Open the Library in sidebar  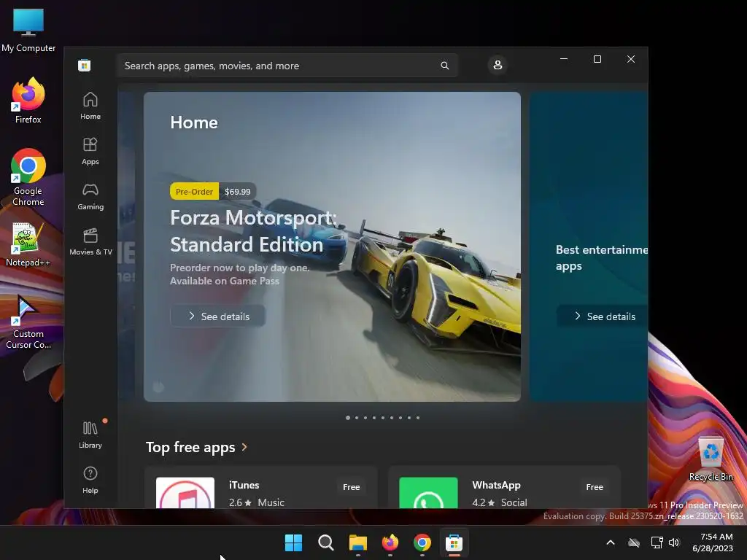click(90, 435)
